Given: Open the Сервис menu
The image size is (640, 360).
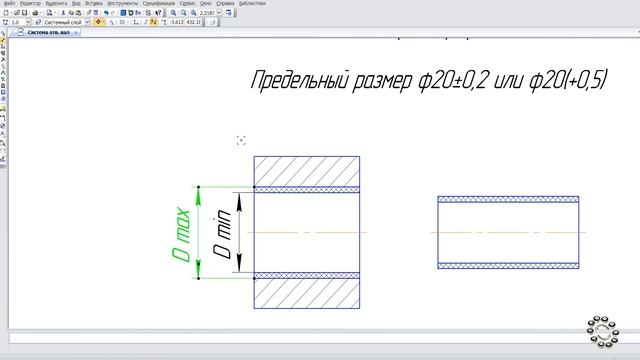Looking at the screenshot, I should click(x=187, y=3).
